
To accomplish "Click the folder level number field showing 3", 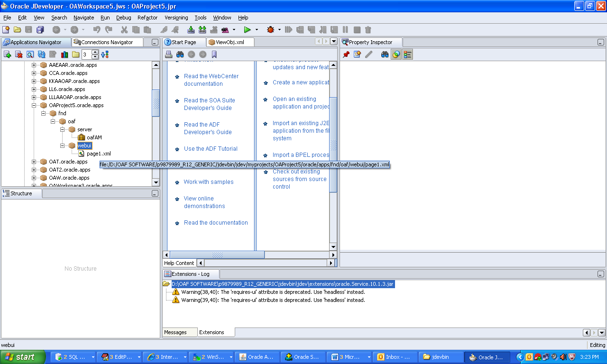I will pos(86,55).
